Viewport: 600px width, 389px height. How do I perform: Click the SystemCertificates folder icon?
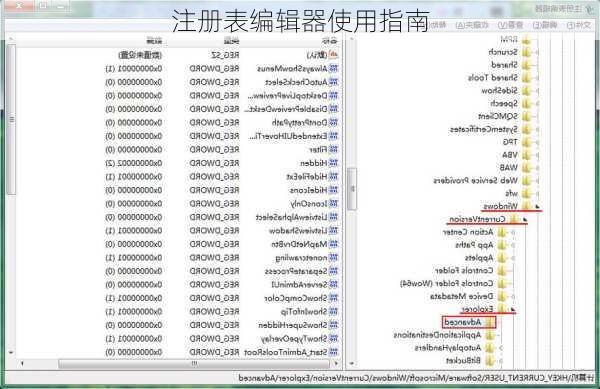coord(526,129)
